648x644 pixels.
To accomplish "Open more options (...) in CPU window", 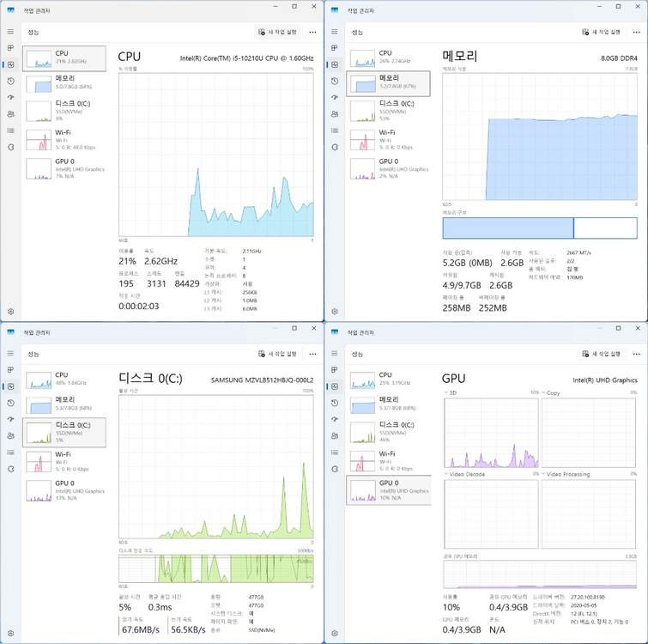I will click(312, 32).
